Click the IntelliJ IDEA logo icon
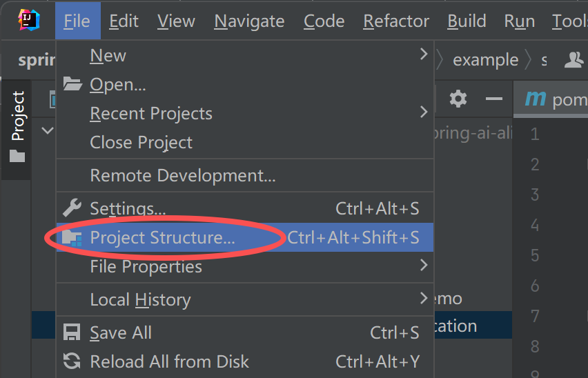 (28, 21)
